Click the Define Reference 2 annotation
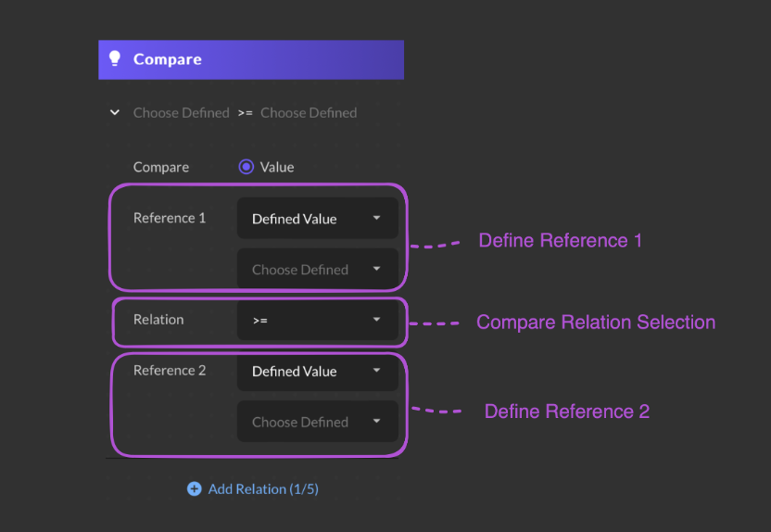Viewport: 771px width, 532px height. 567,411
